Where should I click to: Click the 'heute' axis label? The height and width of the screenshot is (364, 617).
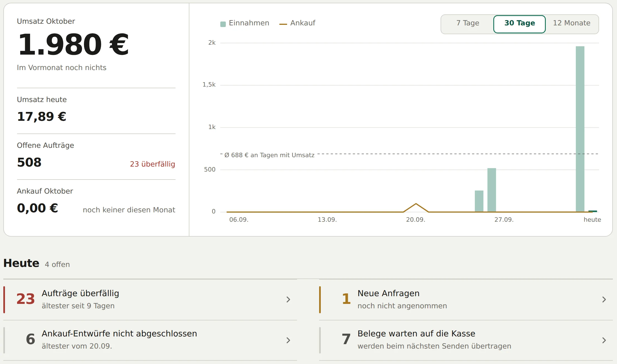point(592,220)
